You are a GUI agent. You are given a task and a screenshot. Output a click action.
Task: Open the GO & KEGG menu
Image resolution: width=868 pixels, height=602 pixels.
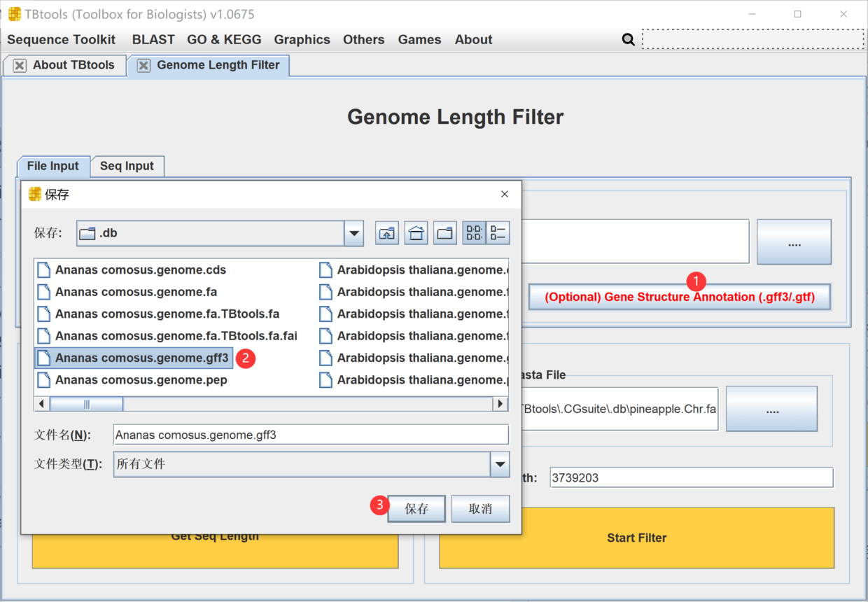[224, 40]
